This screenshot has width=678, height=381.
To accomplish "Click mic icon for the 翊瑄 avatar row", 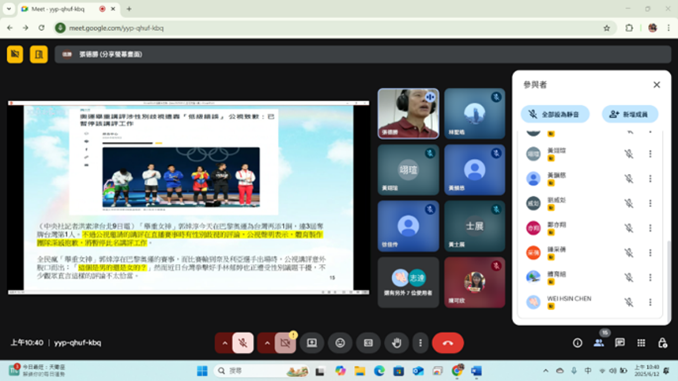I will tap(629, 154).
